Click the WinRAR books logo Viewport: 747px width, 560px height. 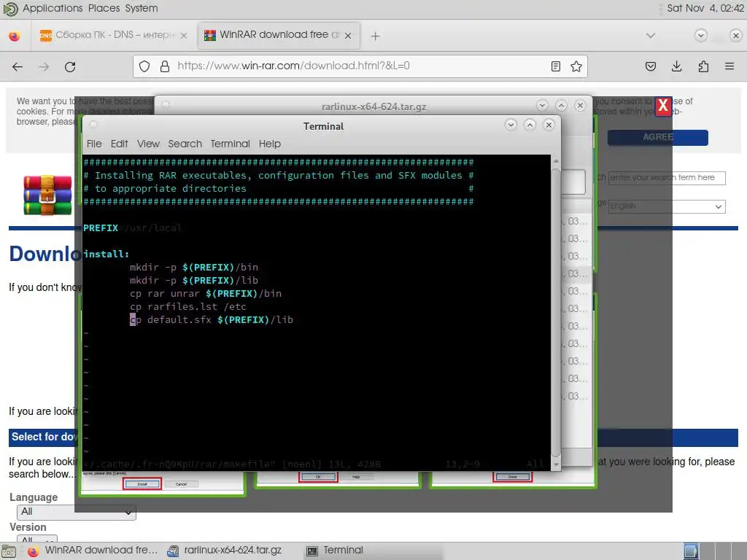point(47,195)
